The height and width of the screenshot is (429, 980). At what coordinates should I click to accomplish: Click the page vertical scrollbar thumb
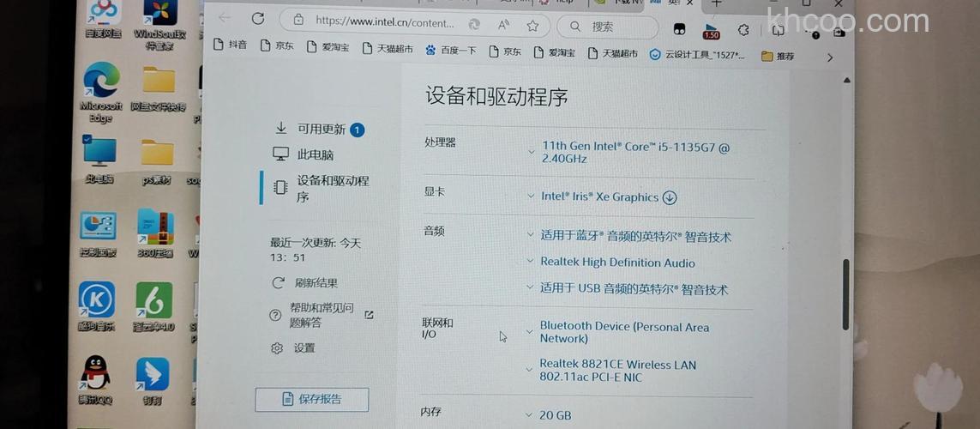click(845, 294)
